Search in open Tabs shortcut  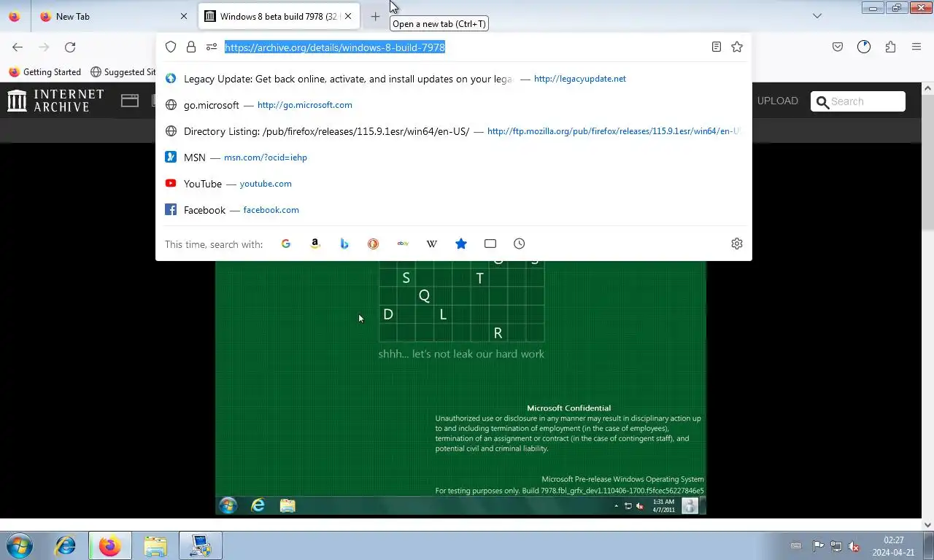490,244
